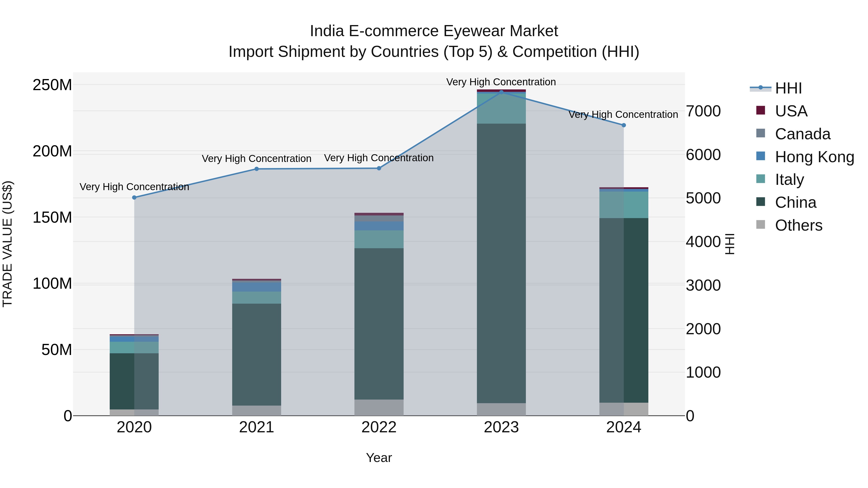This screenshot has height=488, width=868.
Task: Click the China dark green legend swatch
Action: point(760,201)
